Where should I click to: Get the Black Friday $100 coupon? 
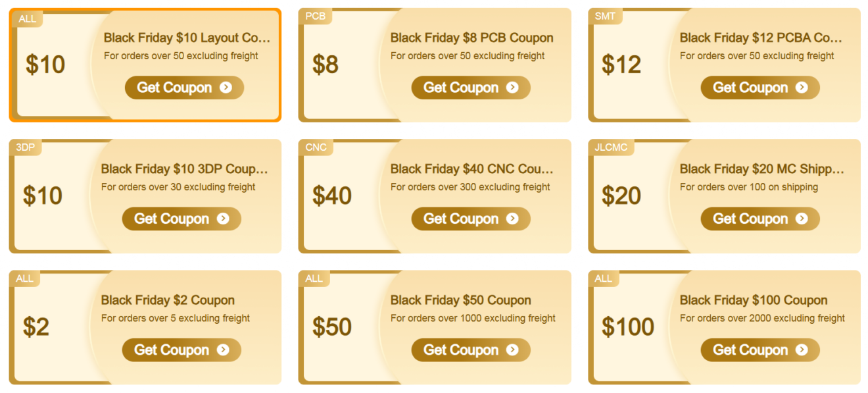pyautogui.click(x=759, y=350)
